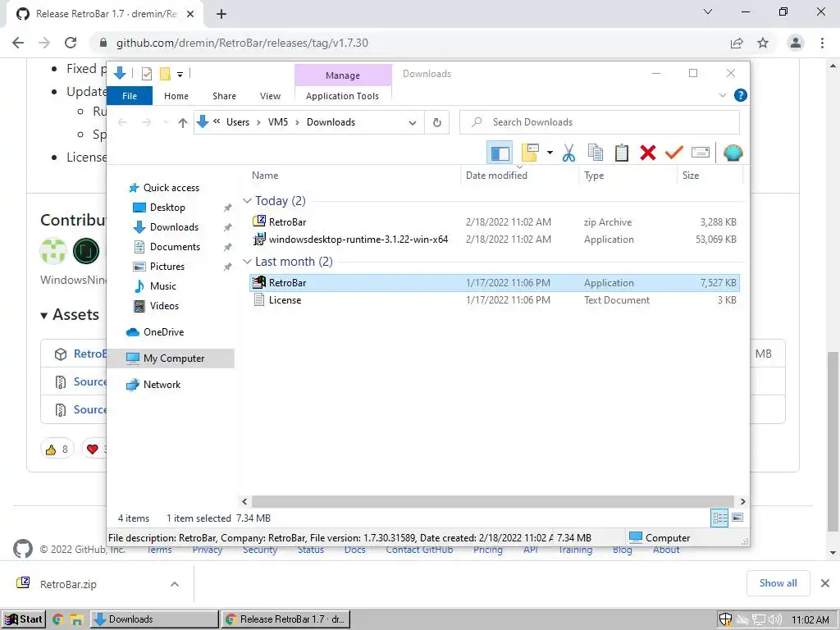The width and height of the screenshot is (840, 630).
Task: Open Quick access in navigation pane
Action: [171, 188]
